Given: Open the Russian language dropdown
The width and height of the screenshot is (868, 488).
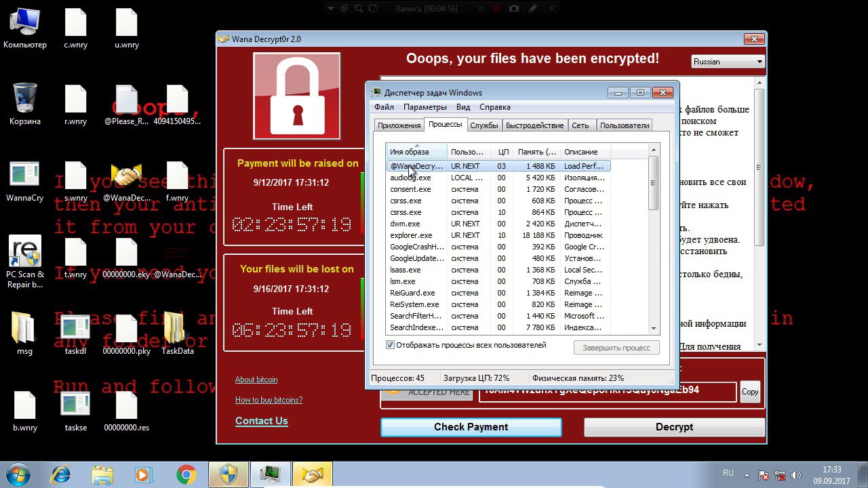Looking at the screenshot, I should click(728, 62).
